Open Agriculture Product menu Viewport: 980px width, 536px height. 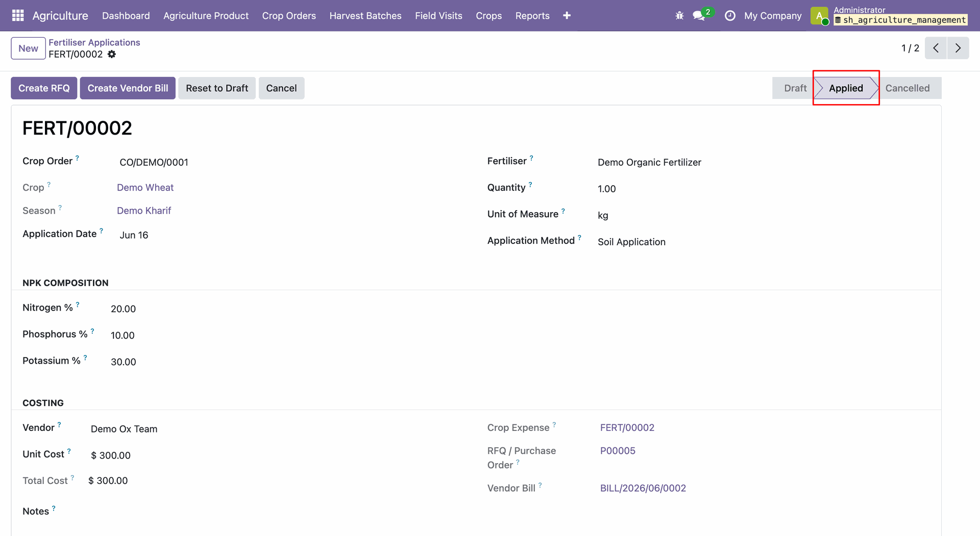206,16
